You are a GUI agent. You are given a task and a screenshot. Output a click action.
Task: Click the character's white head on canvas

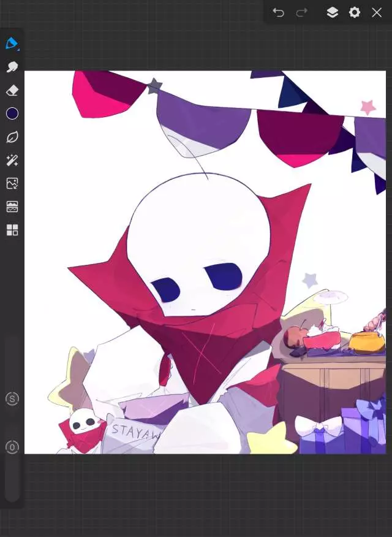[x=198, y=243]
